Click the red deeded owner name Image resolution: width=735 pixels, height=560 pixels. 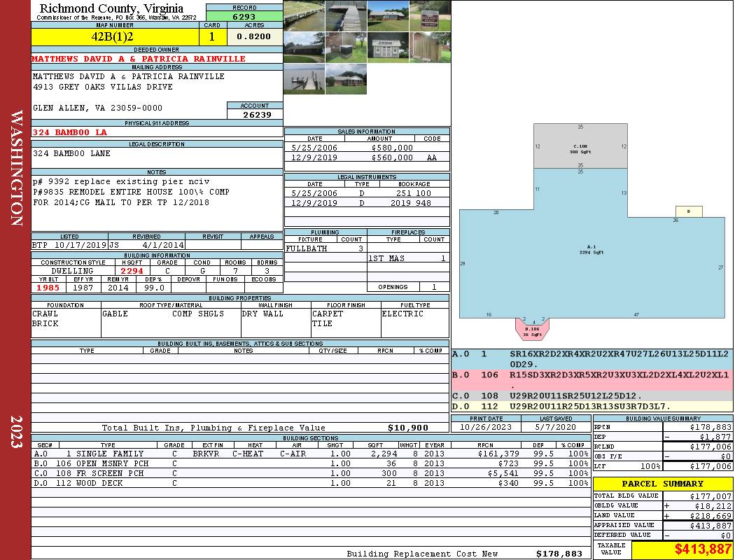(139, 59)
